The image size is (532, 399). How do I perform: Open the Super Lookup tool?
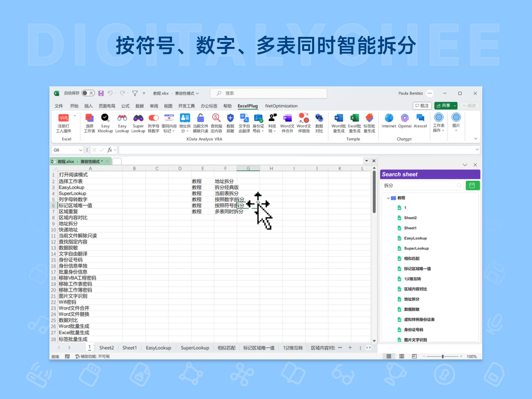point(138,123)
